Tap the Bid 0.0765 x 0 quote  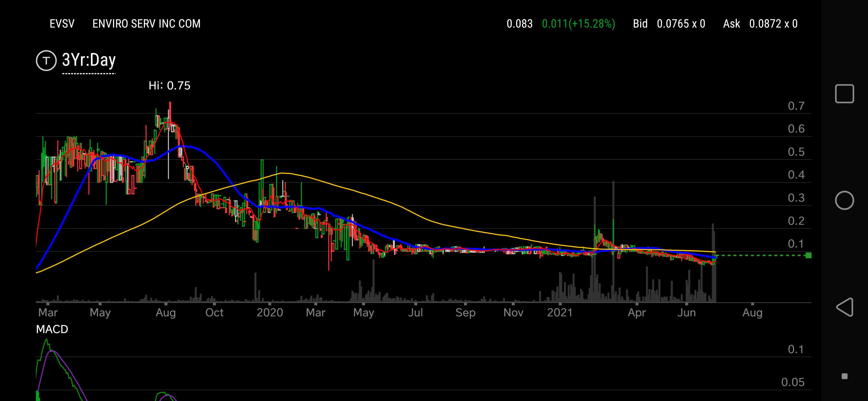tap(669, 24)
